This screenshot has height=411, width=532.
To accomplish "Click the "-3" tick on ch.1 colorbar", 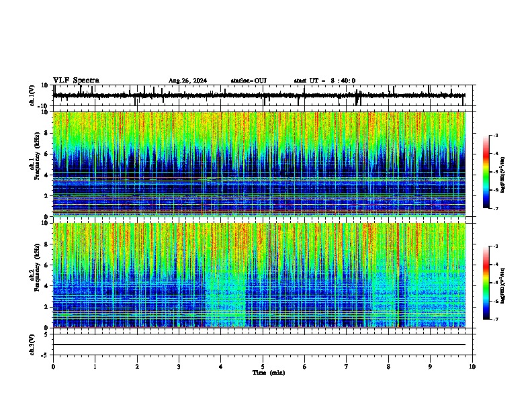I will [x=495, y=136].
